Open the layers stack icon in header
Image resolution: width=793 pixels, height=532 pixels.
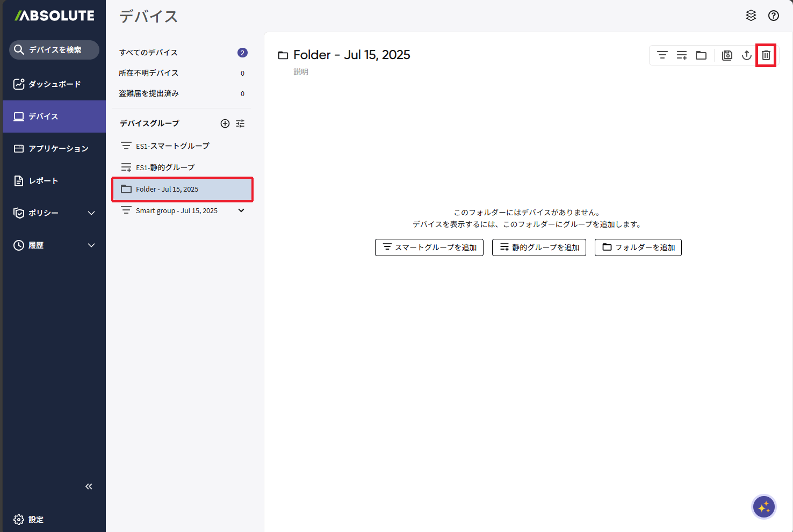click(x=751, y=16)
